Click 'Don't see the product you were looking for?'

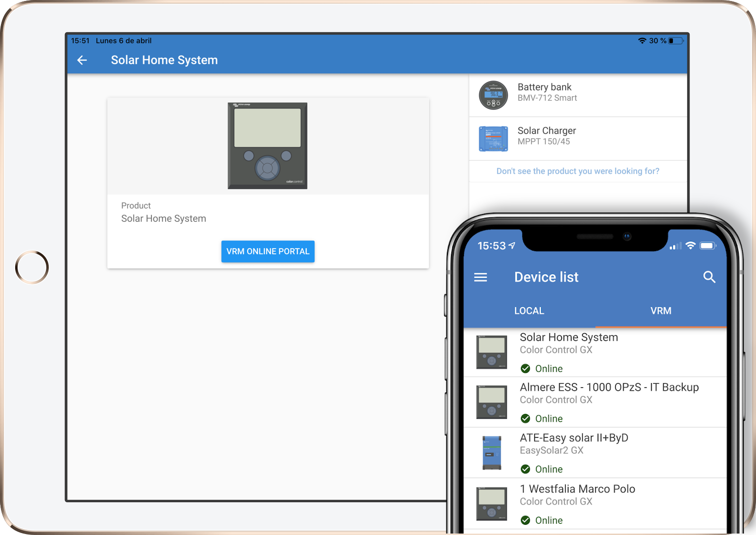point(577,171)
